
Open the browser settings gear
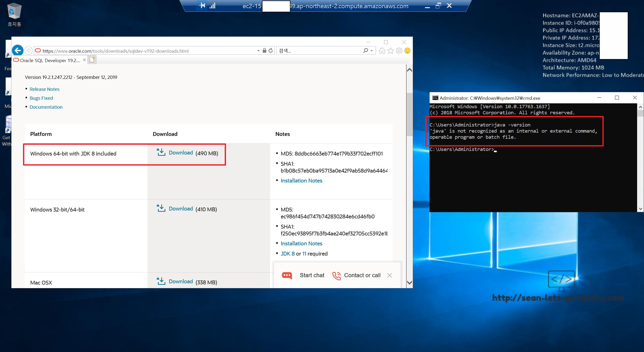399,51
